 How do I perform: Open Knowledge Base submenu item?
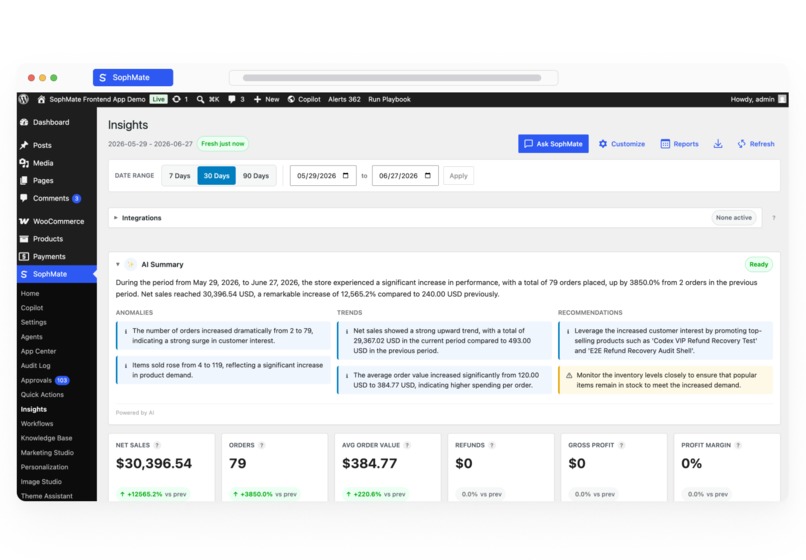[x=46, y=438]
